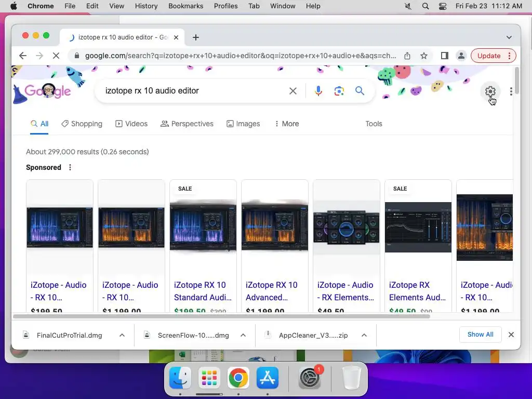The height and width of the screenshot is (399, 532).
Task: Open the Window menu
Action: tap(283, 6)
